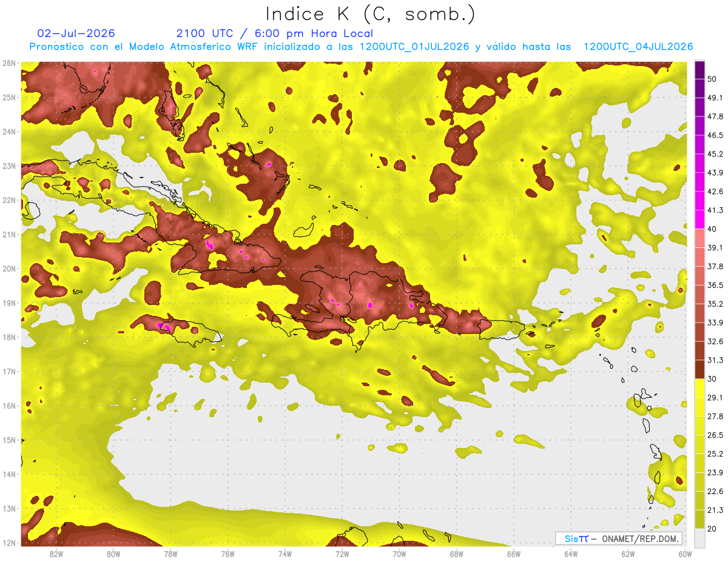Viewport: 728px width, 562px height.
Task: Click latitude label "18N"
Action: 9,337
